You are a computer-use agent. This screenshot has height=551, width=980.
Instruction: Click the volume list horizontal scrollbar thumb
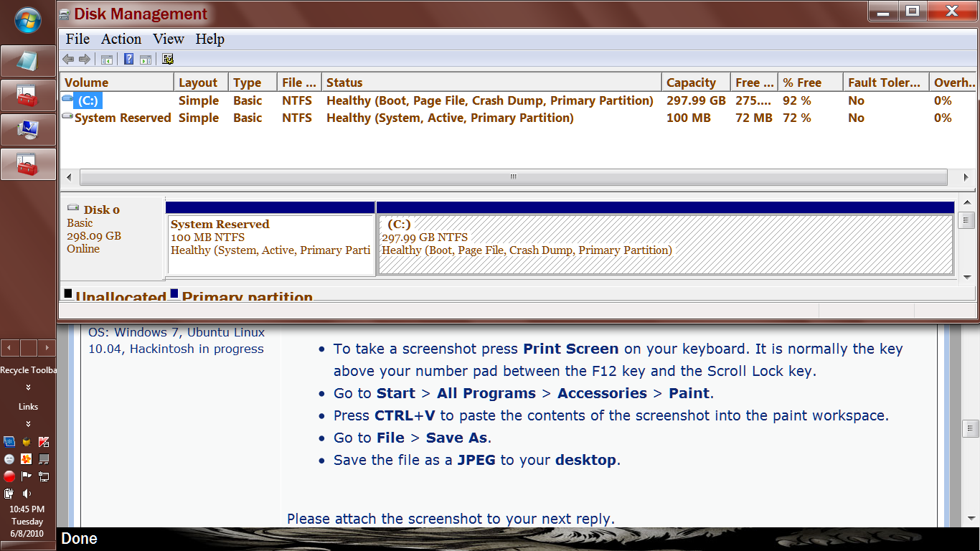coord(513,177)
